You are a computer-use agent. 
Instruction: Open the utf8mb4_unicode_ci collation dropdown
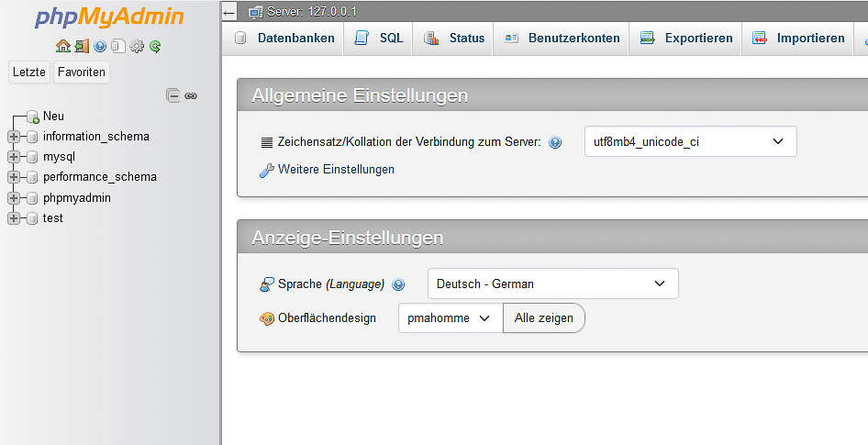[690, 141]
